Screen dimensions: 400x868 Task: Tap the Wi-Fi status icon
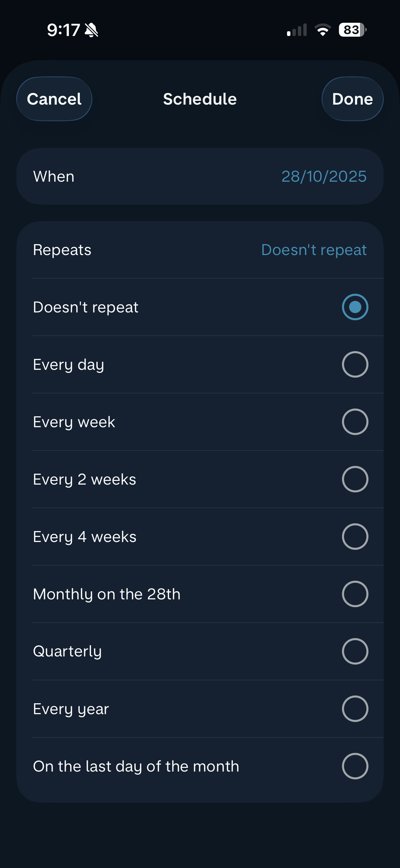click(323, 30)
